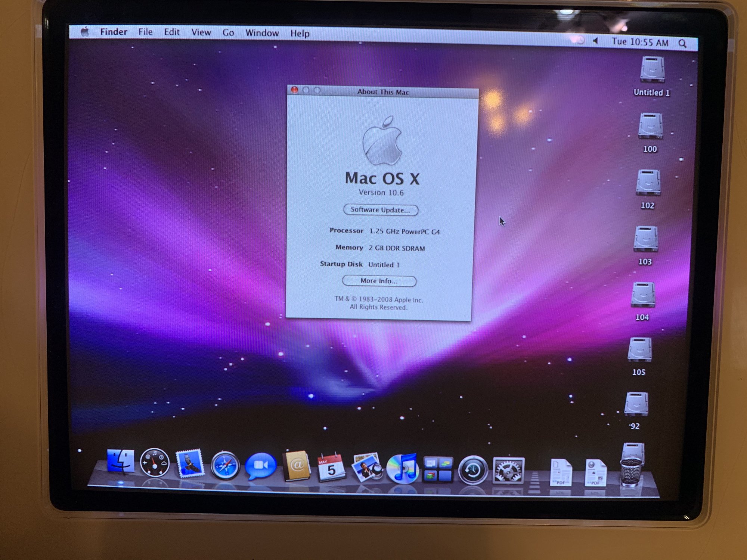Zoom the About This Mac window
Image resolution: width=747 pixels, height=560 pixels.
coord(317,90)
